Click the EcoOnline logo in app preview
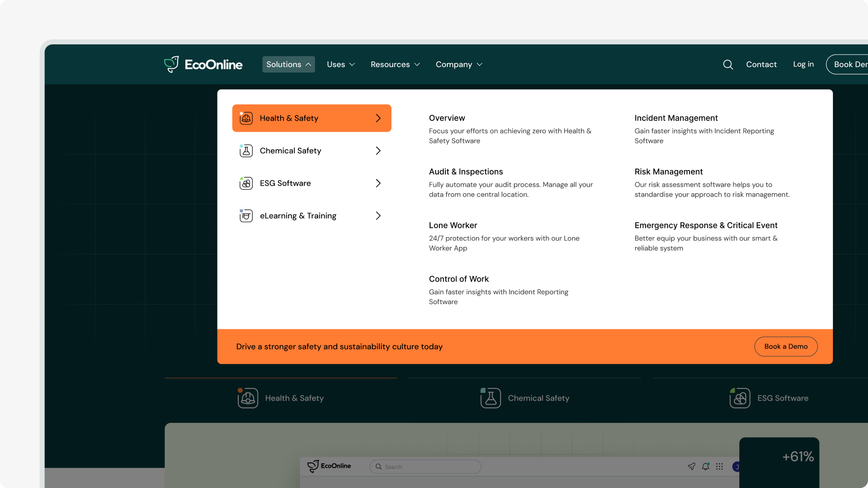This screenshot has height=488, width=868. [329, 466]
